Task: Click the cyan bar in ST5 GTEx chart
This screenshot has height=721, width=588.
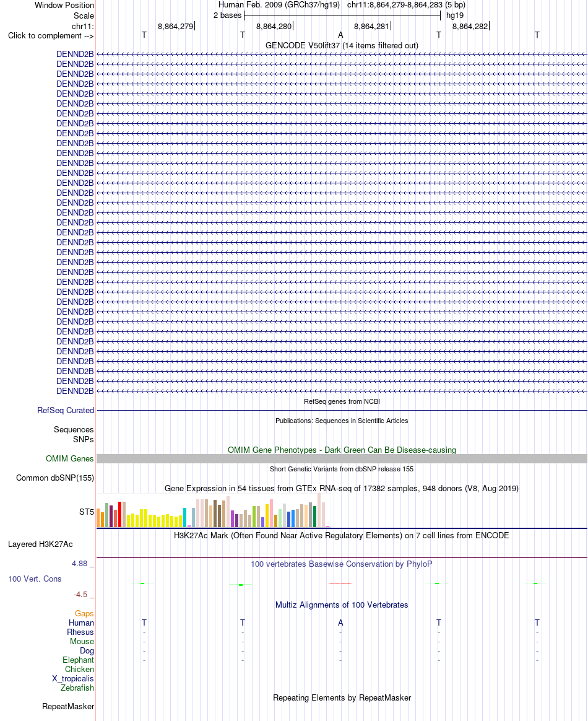Action: click(x=184, y=517)
